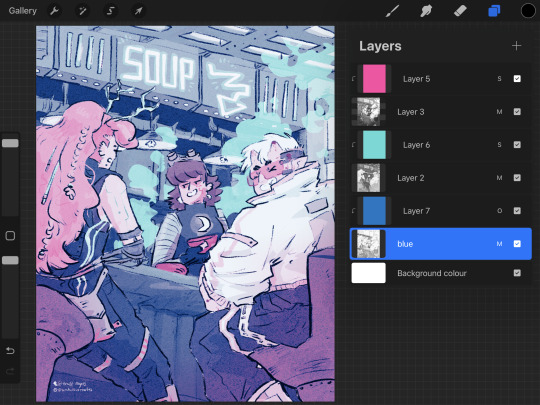Adjust the brush opacity slider handle
The image size is (540, 405).
pyautogui.click(x=10, y=260)
